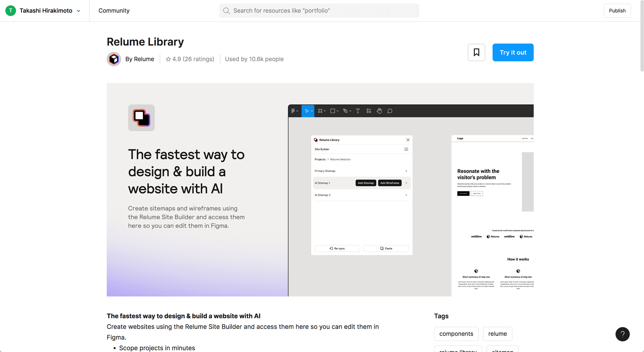Viewport: 644px width, 352px height.
Task: Click the Relume Website breadcrumb
Action: click(340, 159)
